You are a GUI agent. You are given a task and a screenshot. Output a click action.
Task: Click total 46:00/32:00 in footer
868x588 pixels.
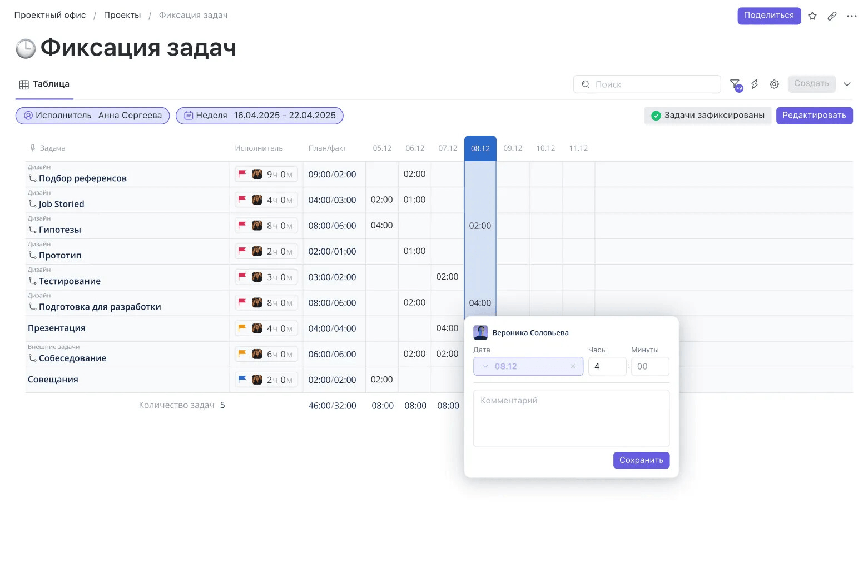(332, 406)
